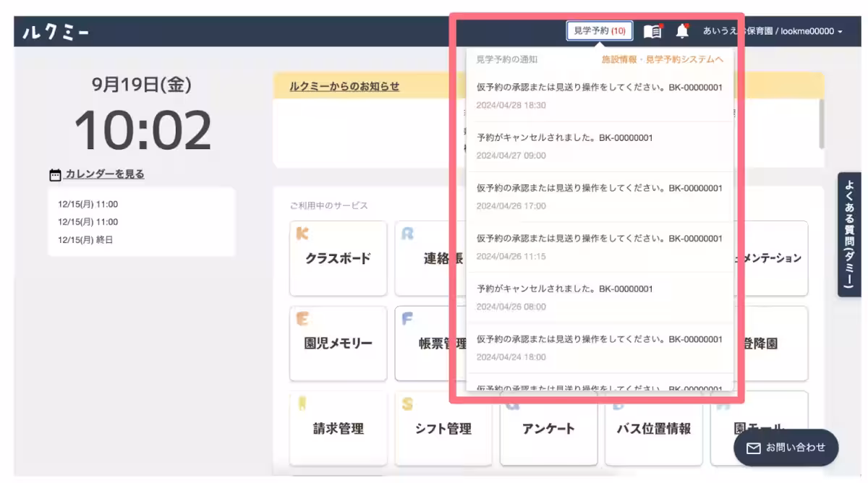Select the notification dated 2024/04/26 17:00
This screenshot has height=483, width=868.
pyautogui.click(x=599, y=197)
